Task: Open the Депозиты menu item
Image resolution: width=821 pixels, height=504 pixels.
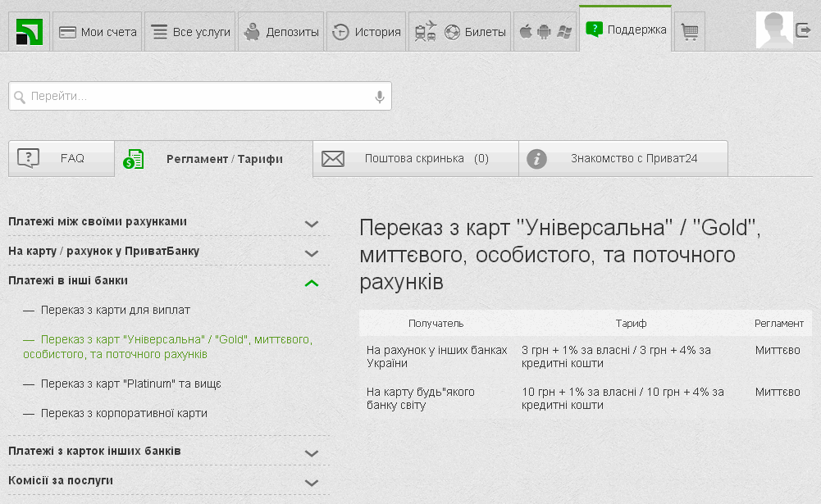Action: (x=281, y=32)
